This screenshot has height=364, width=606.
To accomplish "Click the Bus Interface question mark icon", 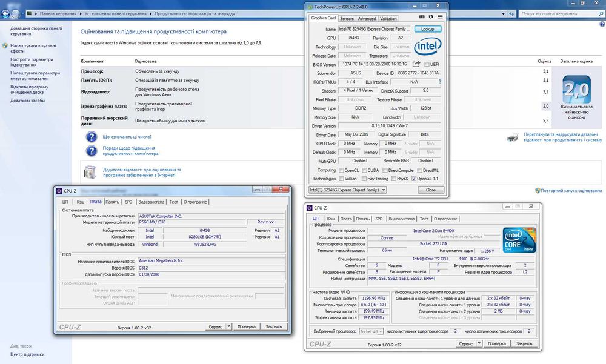I will coord(441,82).
